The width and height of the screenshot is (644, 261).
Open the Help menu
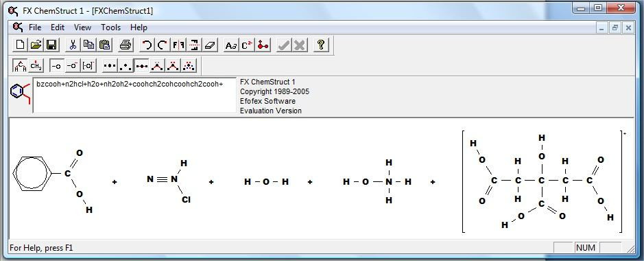(x=139, y=27)
